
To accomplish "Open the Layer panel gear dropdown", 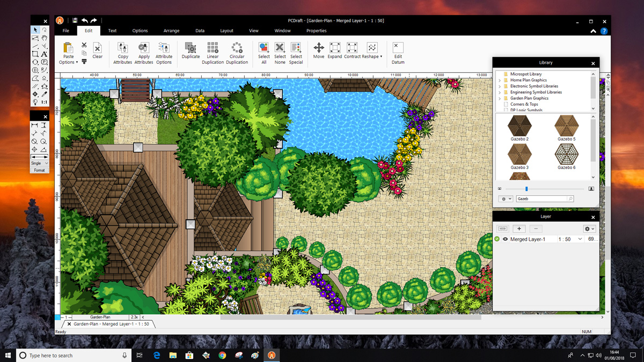I will coord(589,228).
